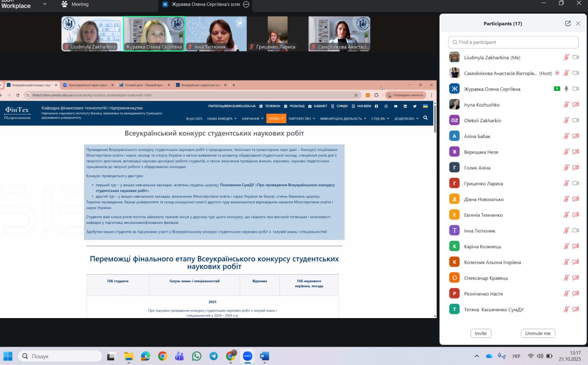
Task: Select Журавка Олена Сергіївна video thumbnail
Action: tap(154, 34)
